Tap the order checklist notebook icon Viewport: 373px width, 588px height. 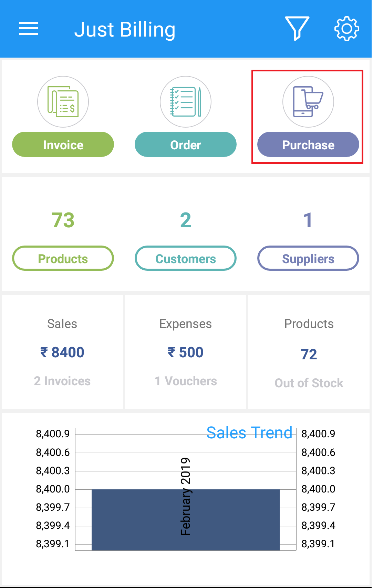coord(186,102)
